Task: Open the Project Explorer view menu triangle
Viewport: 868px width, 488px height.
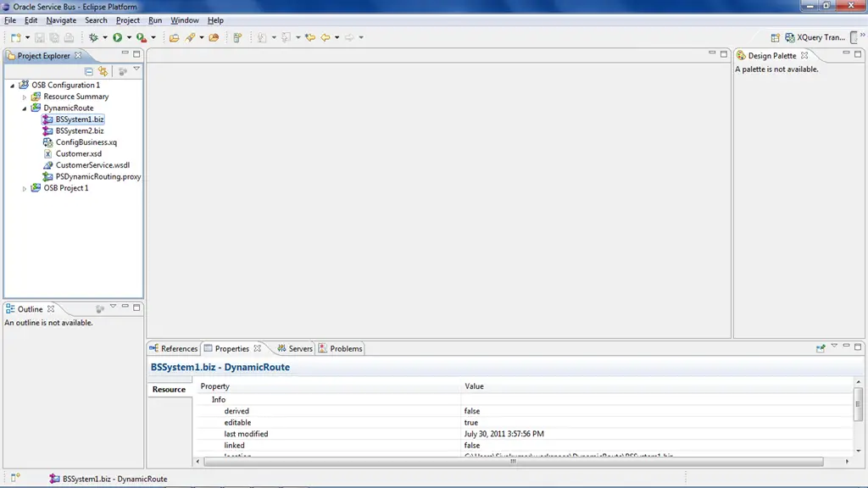Action: click(x=136, y=69)
